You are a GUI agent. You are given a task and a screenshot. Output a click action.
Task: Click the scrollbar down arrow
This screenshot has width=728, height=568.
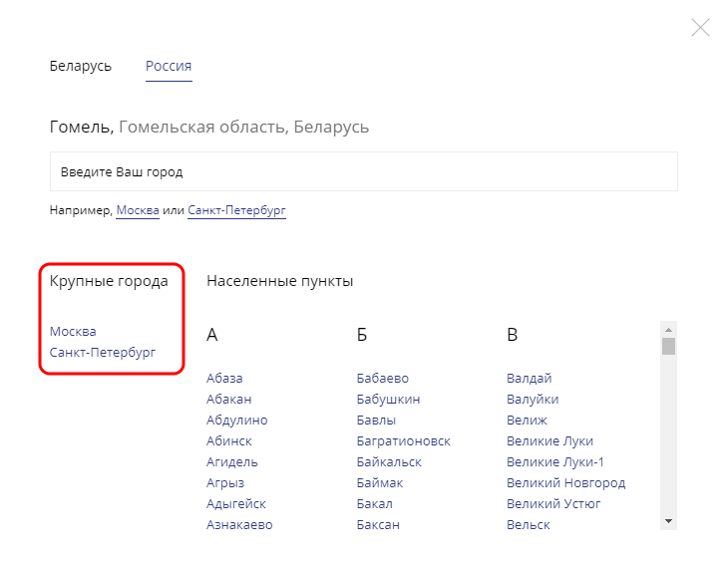coord(668,520)
